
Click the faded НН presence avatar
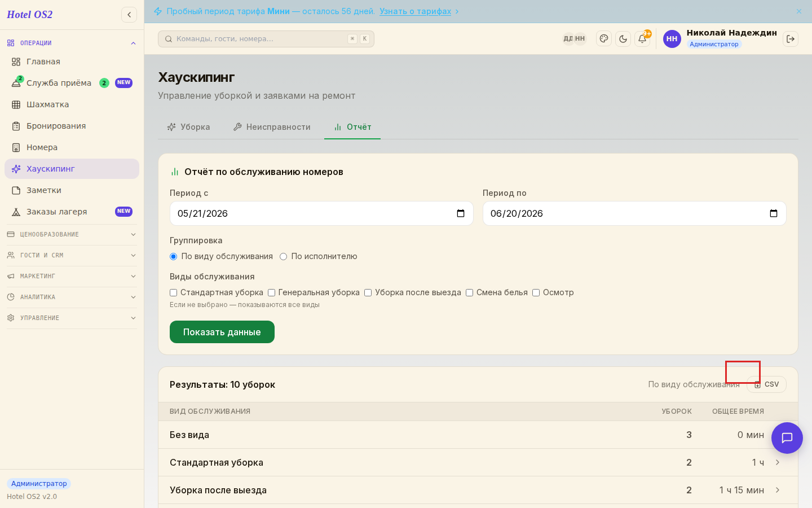coord(580,39)
